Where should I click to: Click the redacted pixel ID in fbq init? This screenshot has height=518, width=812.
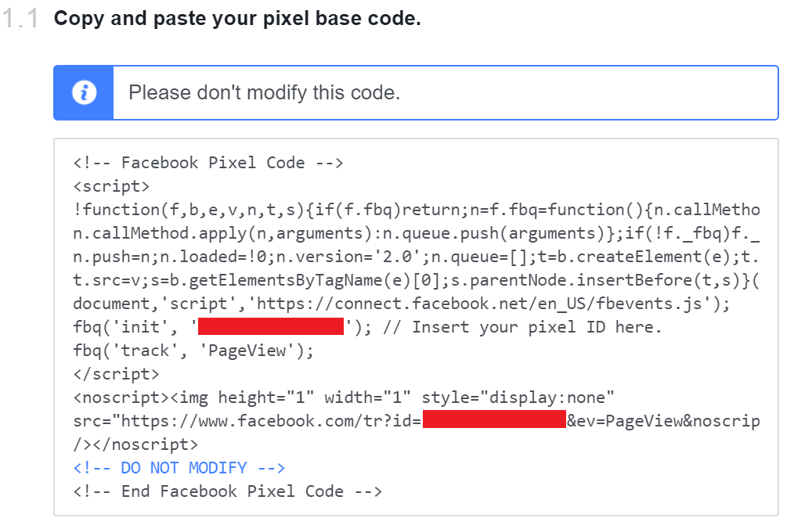271,326
